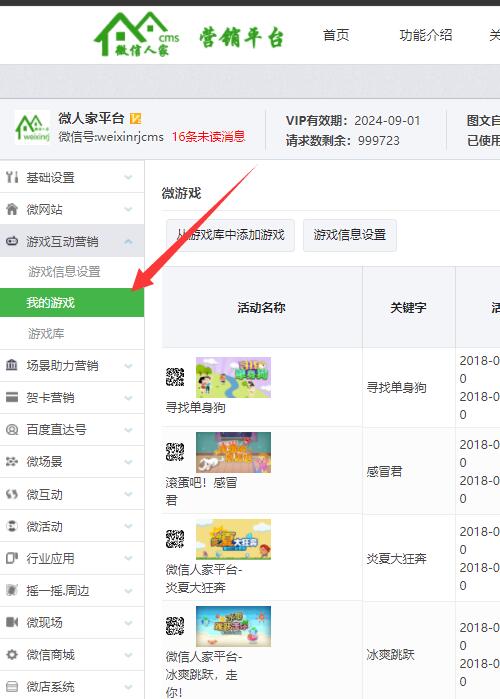Open the 16条未读消息 link
The height and width of the screenshot is (699, 500).
208,136
